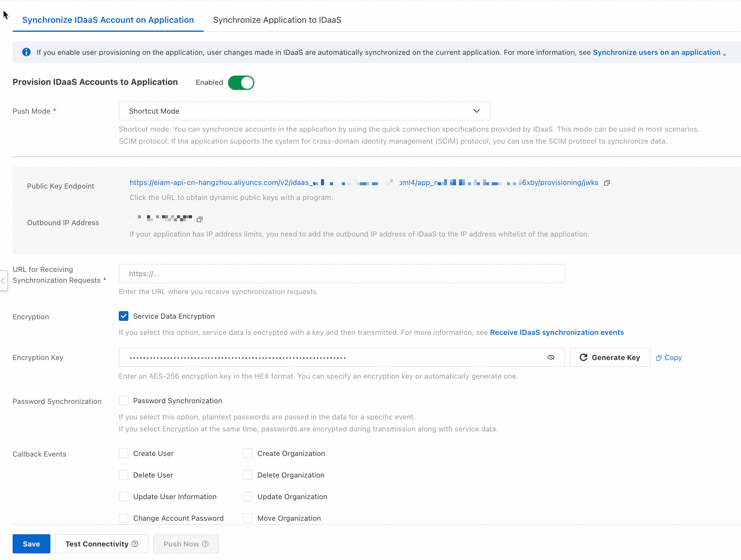Select Synchronize IDaaS Account on Application tab
741x560 pixels.
click(108, 20)
